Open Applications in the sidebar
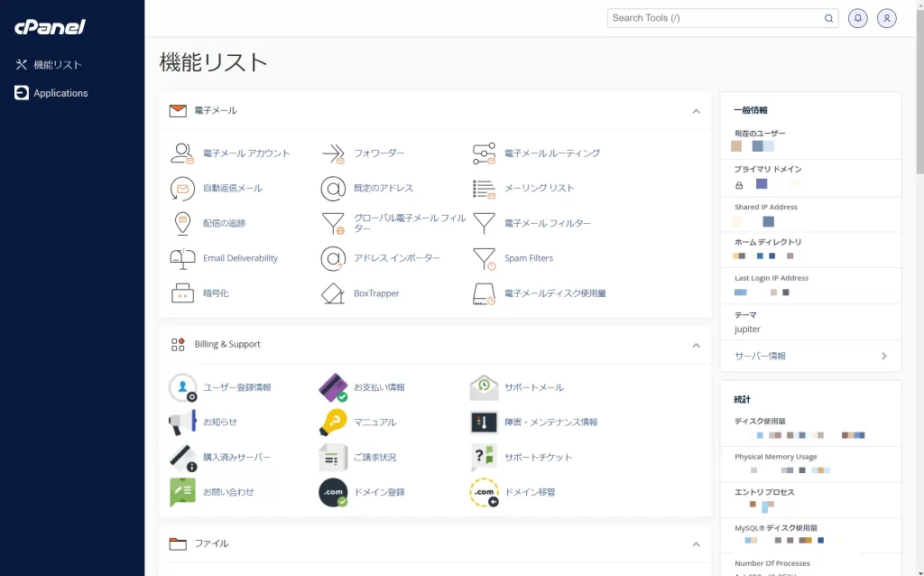924x576 pixels. click(x=60, y=93)
